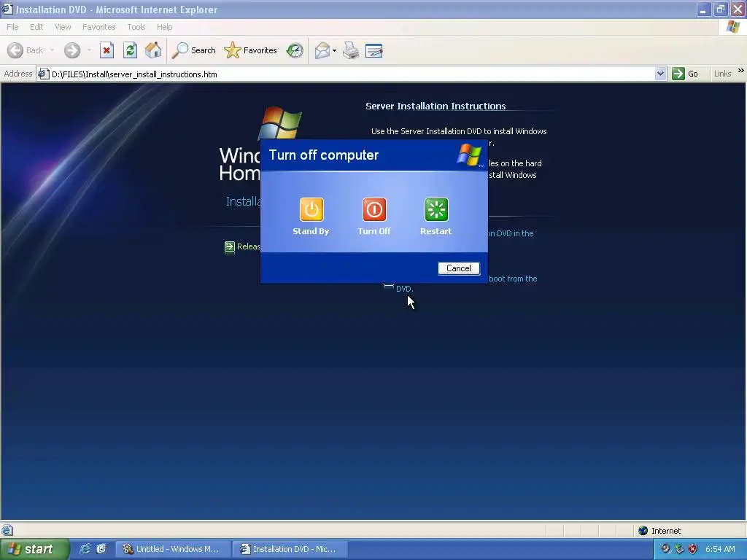Viewport: 747px width, 560px height.
Task: Click the Windows flag logo on the page
Action: click(x=280, y=122)
